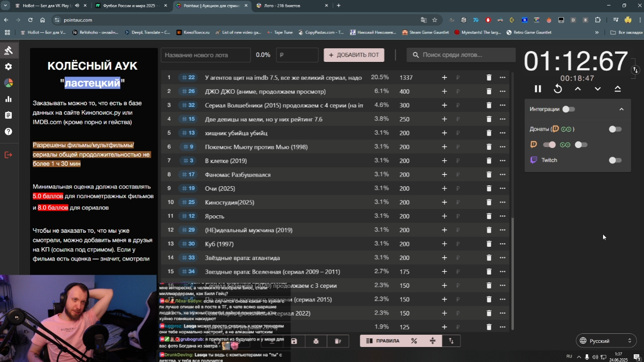Screen dimensions: 644x362
Task: Subtract time with the down chevron
Action: click(598, 89)
